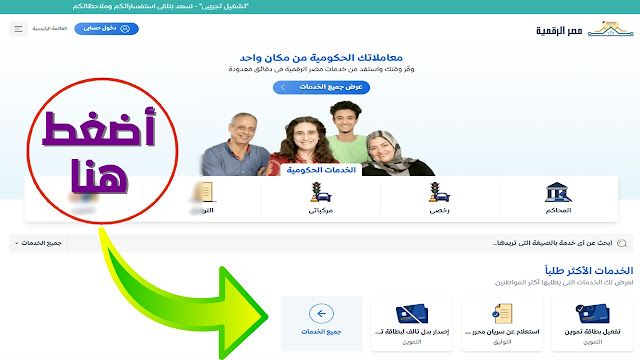
Task: Open القائمة الرئيسية main menu label
Action: click(50, 29)
